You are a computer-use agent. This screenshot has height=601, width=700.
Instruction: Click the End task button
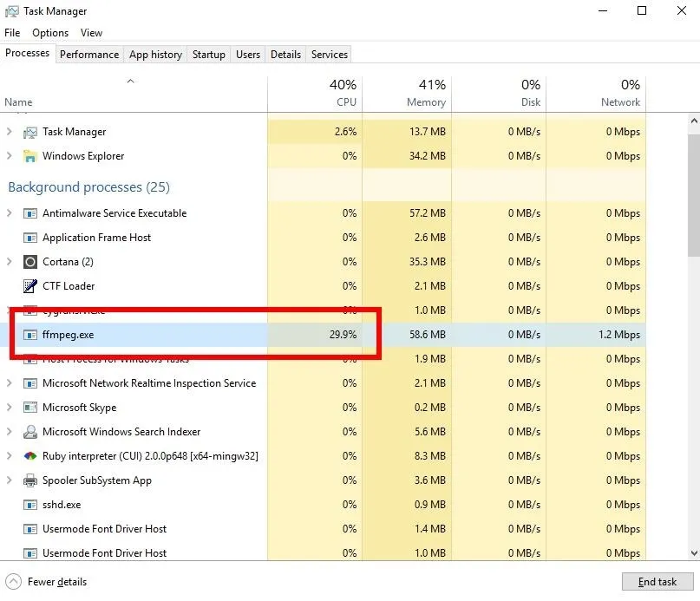[657, 582]
